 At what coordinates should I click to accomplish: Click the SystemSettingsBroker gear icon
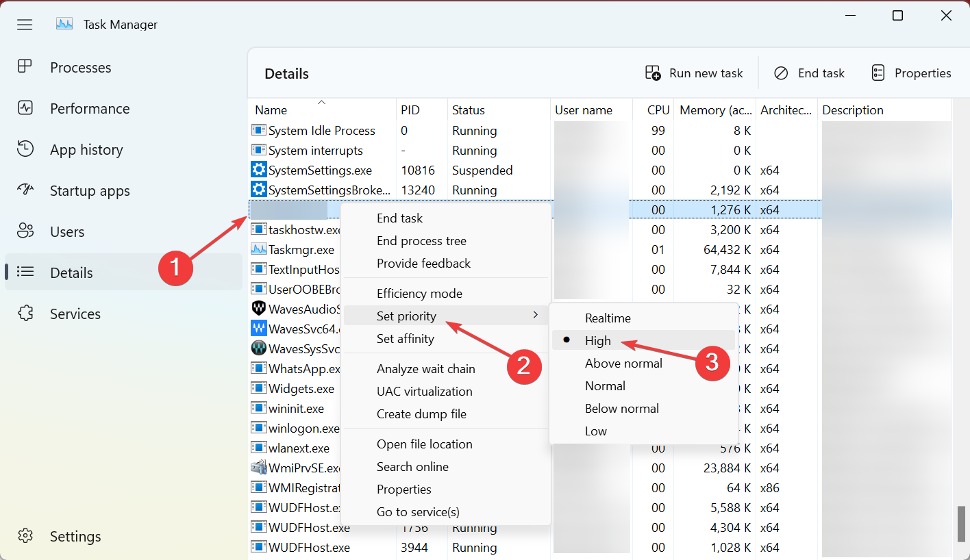tap(259, 190)
